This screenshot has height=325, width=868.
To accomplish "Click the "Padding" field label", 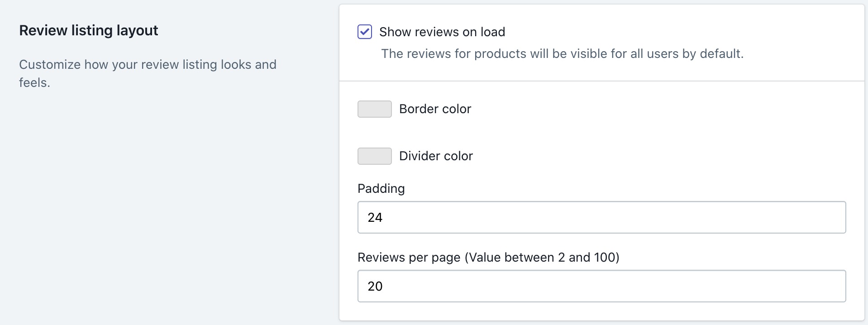I will click(x=381, y=189).
